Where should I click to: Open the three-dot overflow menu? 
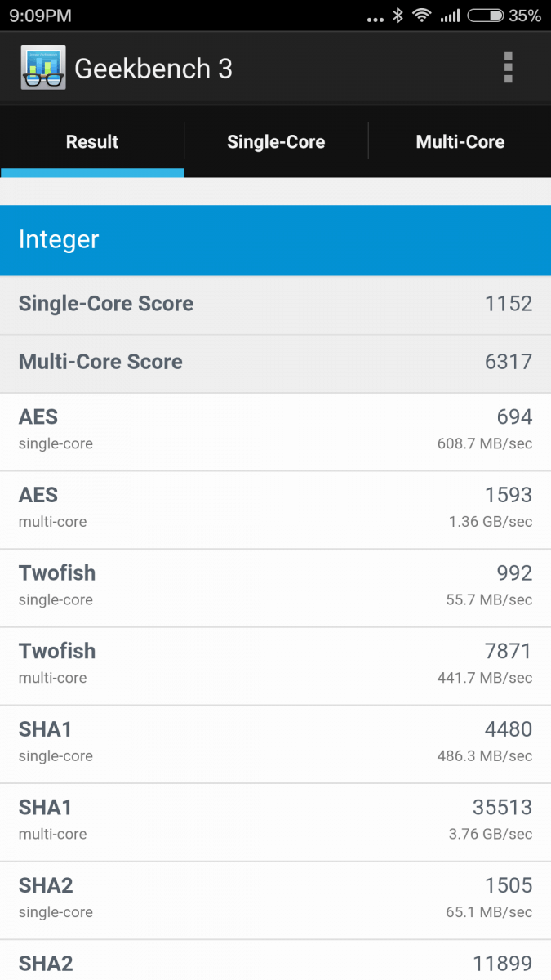click(x=508, y=68)
